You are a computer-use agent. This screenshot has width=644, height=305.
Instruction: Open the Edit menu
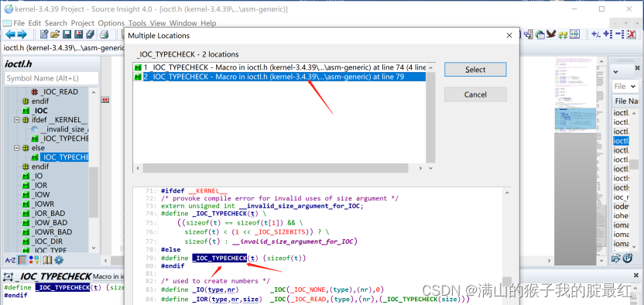point(35,23)
